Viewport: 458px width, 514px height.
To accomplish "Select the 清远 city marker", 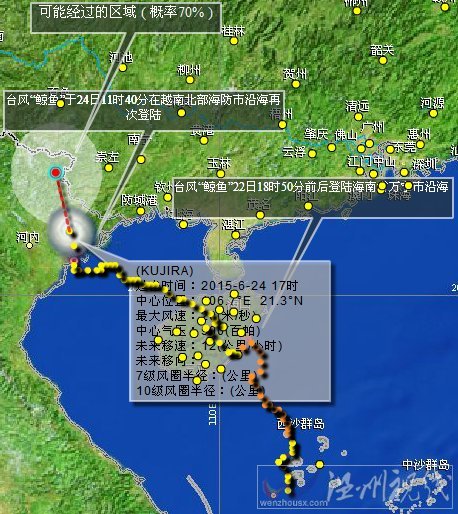I will (x=358, y=117).
